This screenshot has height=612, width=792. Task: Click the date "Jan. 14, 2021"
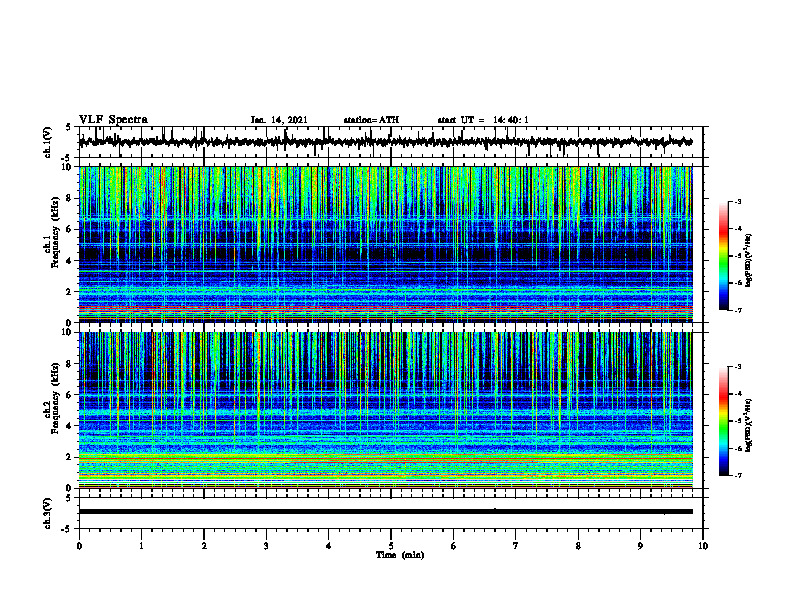click(279, 120)
